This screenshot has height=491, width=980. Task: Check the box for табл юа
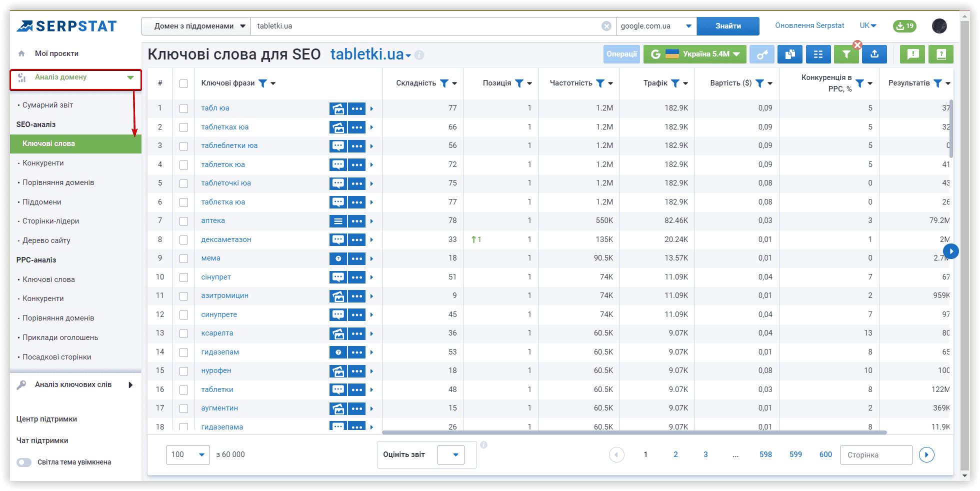pyautogui.click(x=184, y=108)
